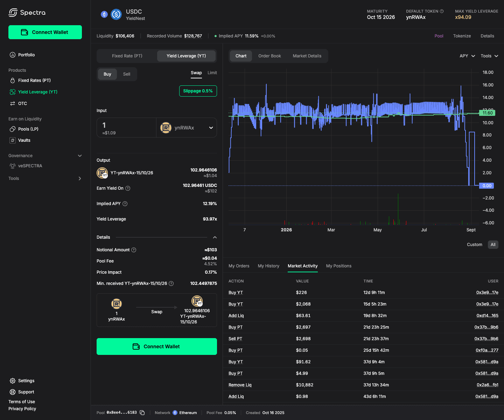Viewport: 504px width, 420px height.
Task: Adjust Slippage 0.5% setting
Action: pyautogui.click(x=198, y=91)
